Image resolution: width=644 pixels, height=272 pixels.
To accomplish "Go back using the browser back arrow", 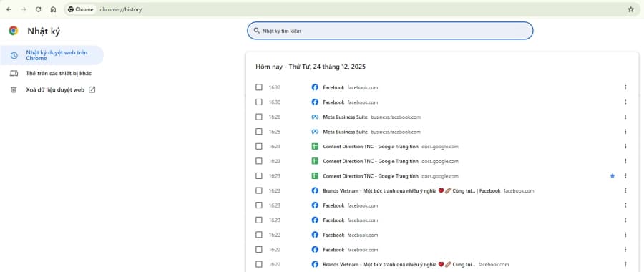I will (9, 9).
